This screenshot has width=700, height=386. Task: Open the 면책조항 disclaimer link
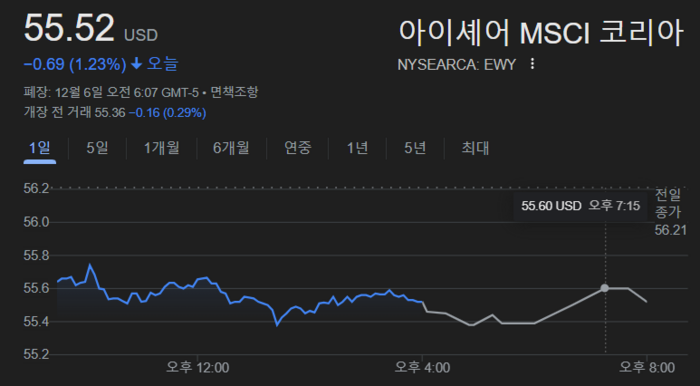pos(234,93)
